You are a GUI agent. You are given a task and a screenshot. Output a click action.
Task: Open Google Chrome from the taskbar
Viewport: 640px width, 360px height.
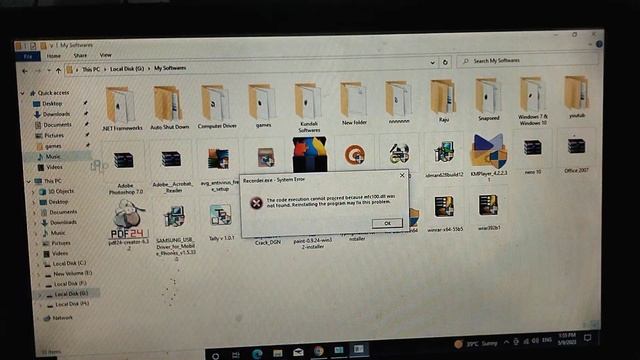click(x=318, y=351)
